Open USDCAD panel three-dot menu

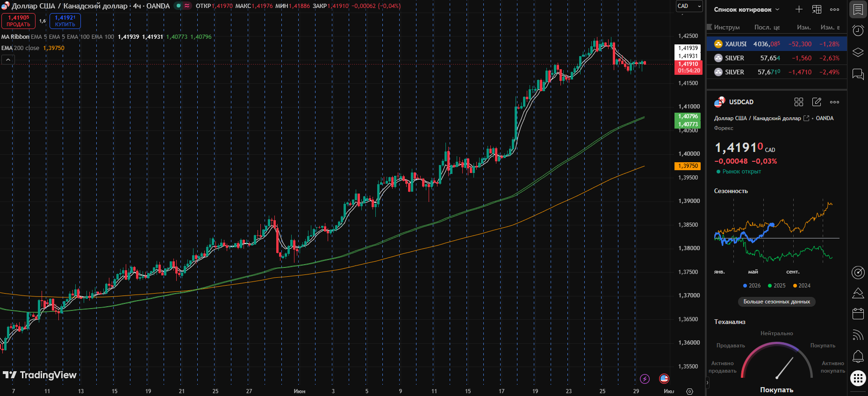pyautogui.click(x=834, y=102)
